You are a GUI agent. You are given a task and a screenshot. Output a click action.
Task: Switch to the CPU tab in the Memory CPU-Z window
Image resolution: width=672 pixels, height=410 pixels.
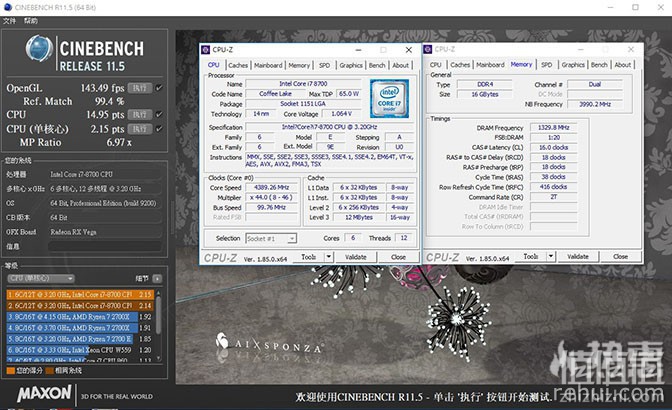click(x=435, y=65)
